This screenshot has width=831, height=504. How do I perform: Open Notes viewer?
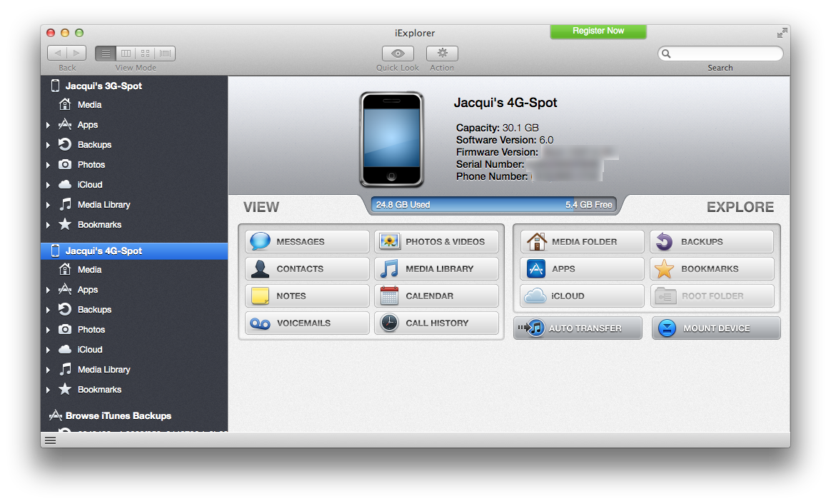point(307,296)
